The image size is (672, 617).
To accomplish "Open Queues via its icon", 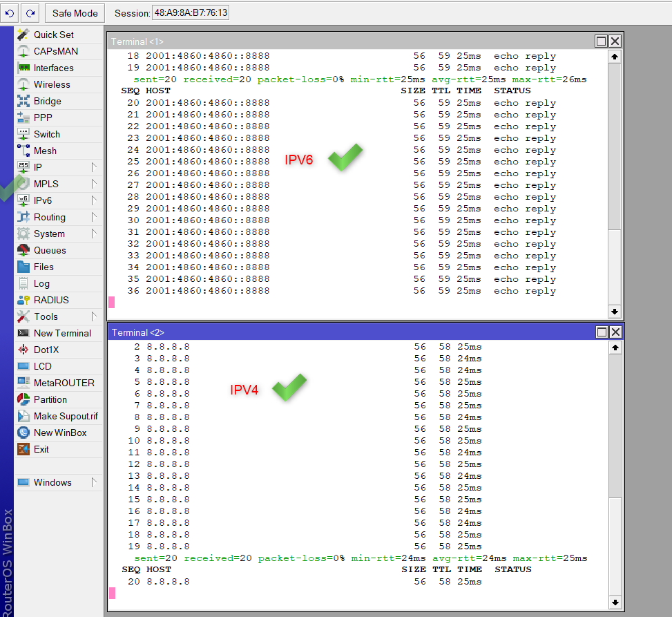I will click(x=23, y=250).
